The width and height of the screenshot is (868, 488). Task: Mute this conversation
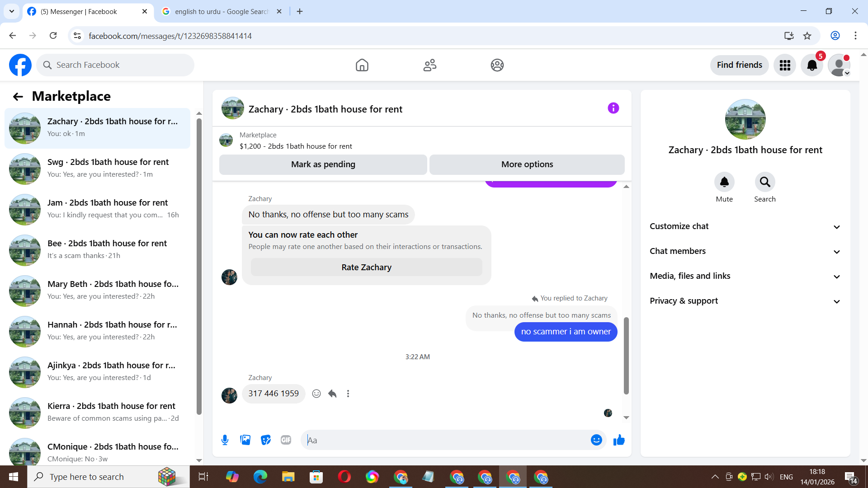click(724, 182)
